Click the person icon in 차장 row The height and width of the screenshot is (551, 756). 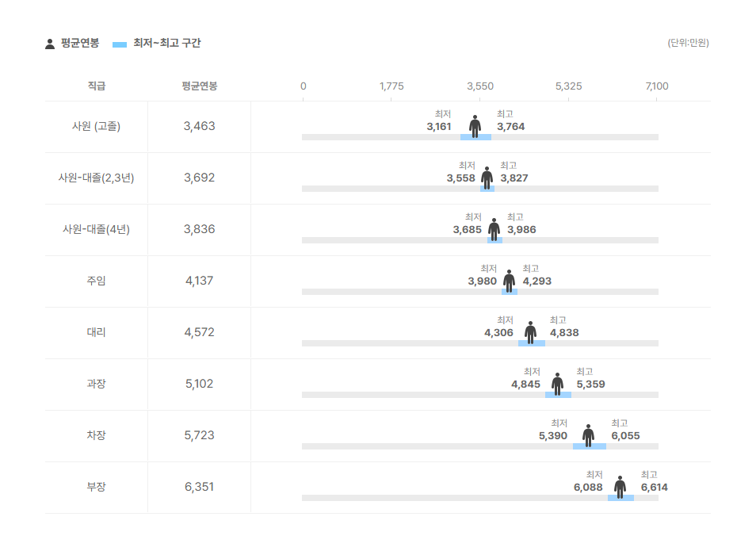(588, 436)
